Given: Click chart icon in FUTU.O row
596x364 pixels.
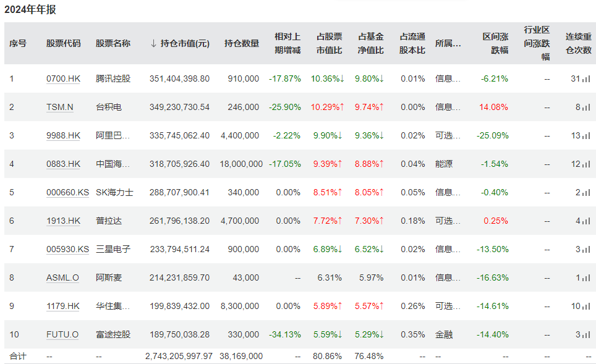Looking at the screenshot, I should point(587,335).
